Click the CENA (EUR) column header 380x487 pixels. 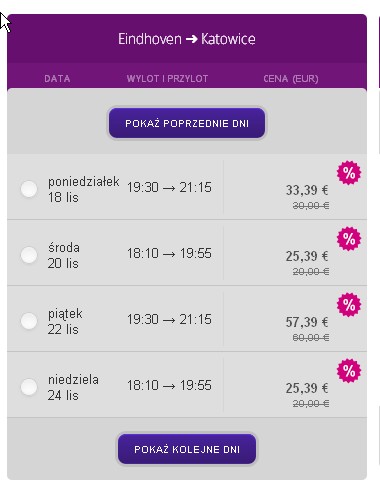pyautogui.click(x=291, y=79)
